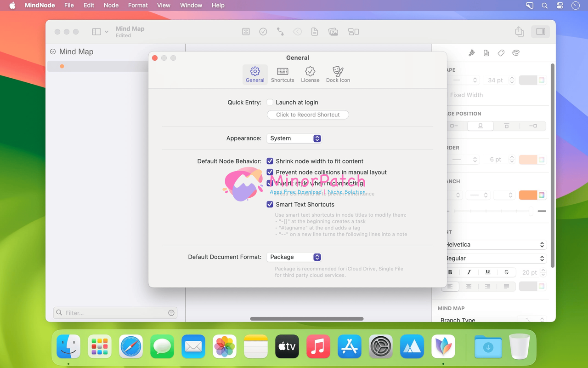Click the outline Filter field
Viewport: 588px width, 368px height.
(x=115, y=313)
